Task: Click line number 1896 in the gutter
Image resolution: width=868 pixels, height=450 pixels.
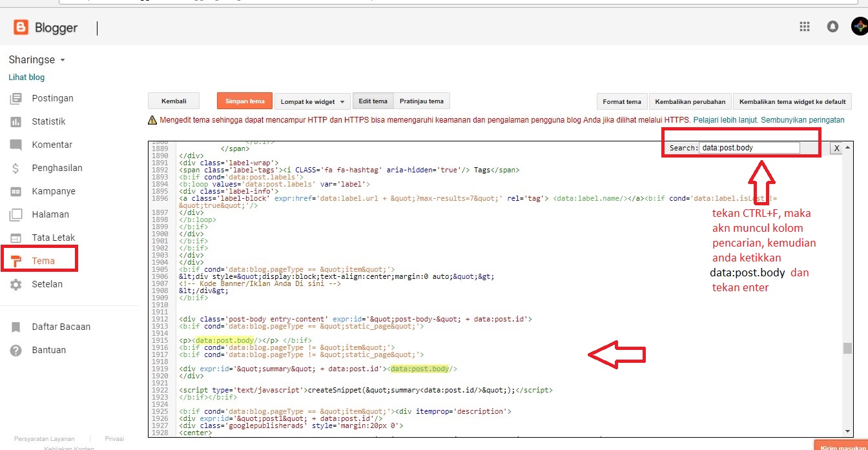Action: point(160,198)
